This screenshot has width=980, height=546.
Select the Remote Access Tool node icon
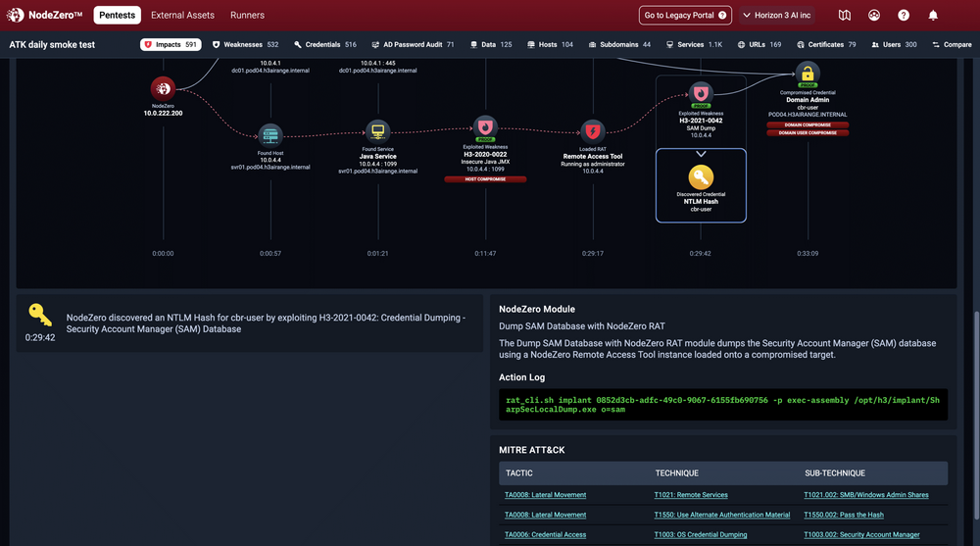point(592,131)
